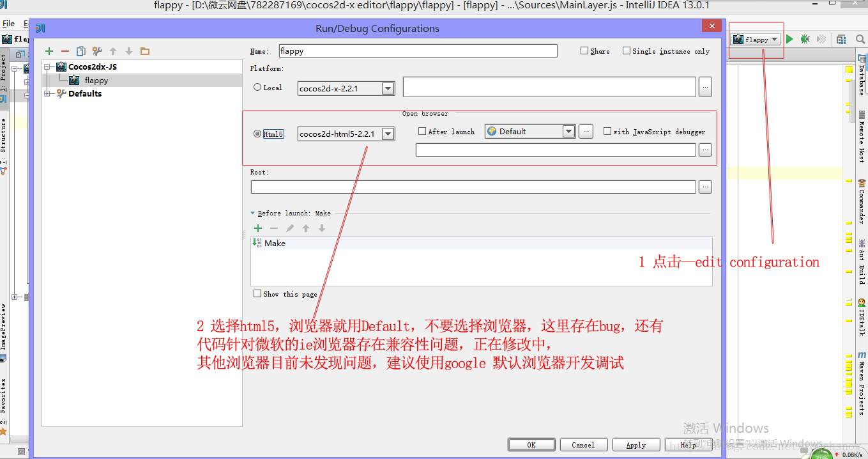Screen dimensions: 868x459
Task: Focus the Html5 path input field
Action: coord(556,150)
